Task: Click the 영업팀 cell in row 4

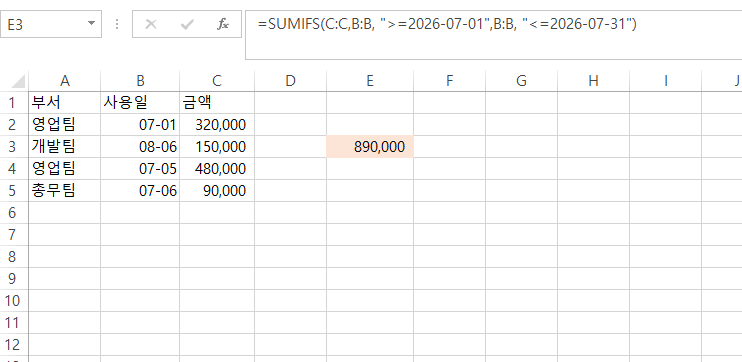Action: click(64, 168)
